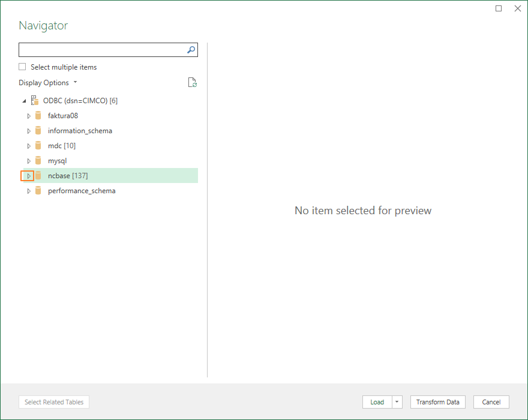
Task: Click the Load button
Action: [377, 402]
